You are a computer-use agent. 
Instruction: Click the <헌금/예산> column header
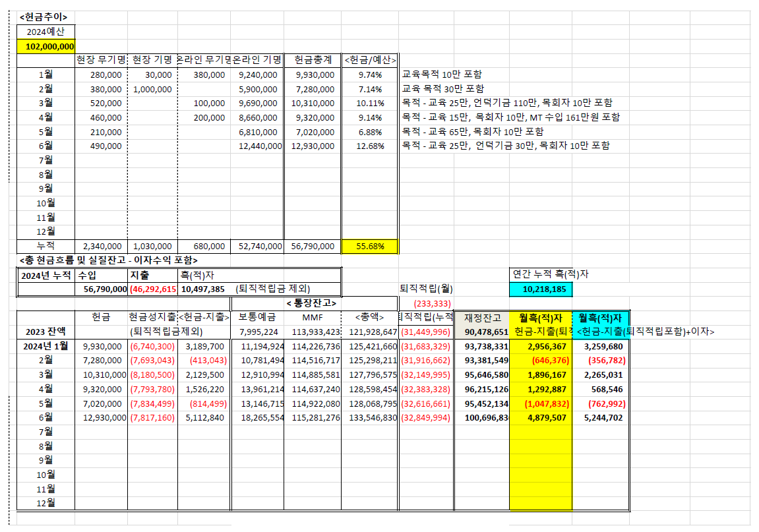[x=369, y=60]
